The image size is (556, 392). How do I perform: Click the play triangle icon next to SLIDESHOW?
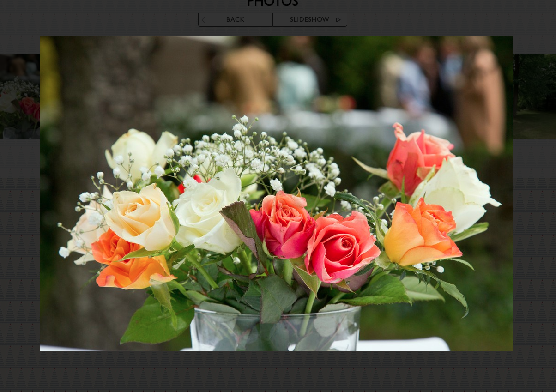pos(338,20)
